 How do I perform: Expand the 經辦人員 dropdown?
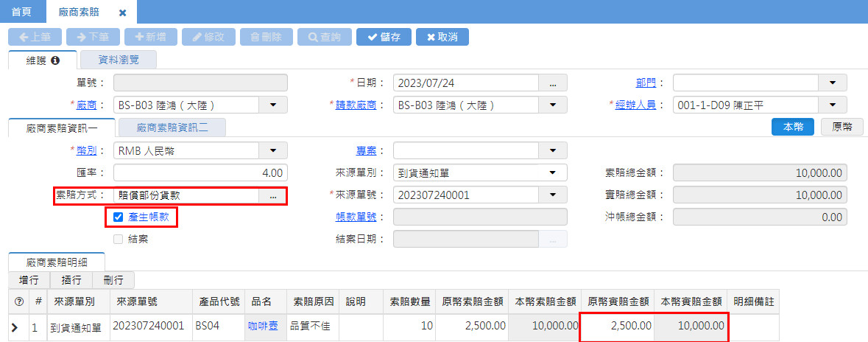coord(833,105)
